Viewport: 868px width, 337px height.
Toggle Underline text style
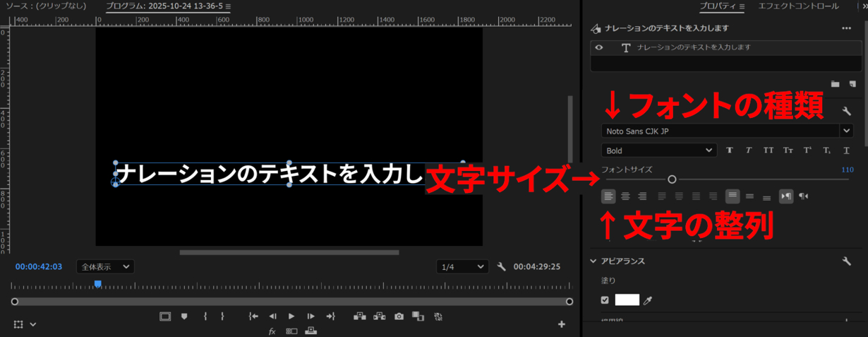(846, 150)
